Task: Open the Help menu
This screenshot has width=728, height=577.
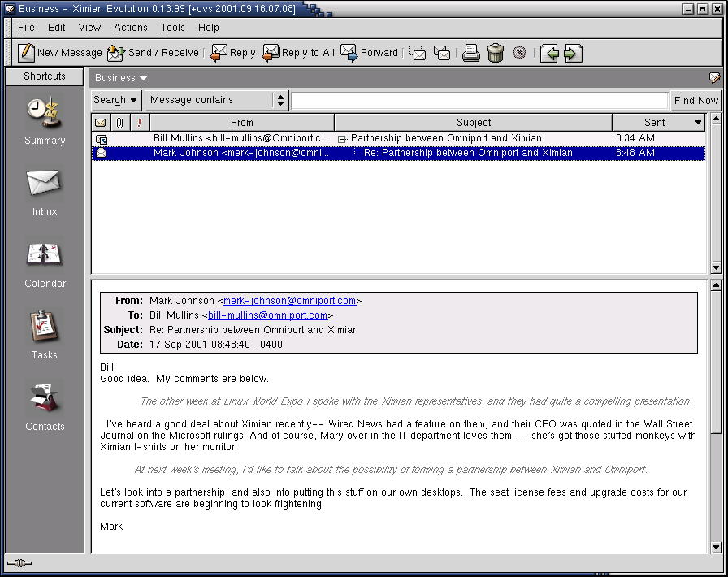Action: (209, 28)
